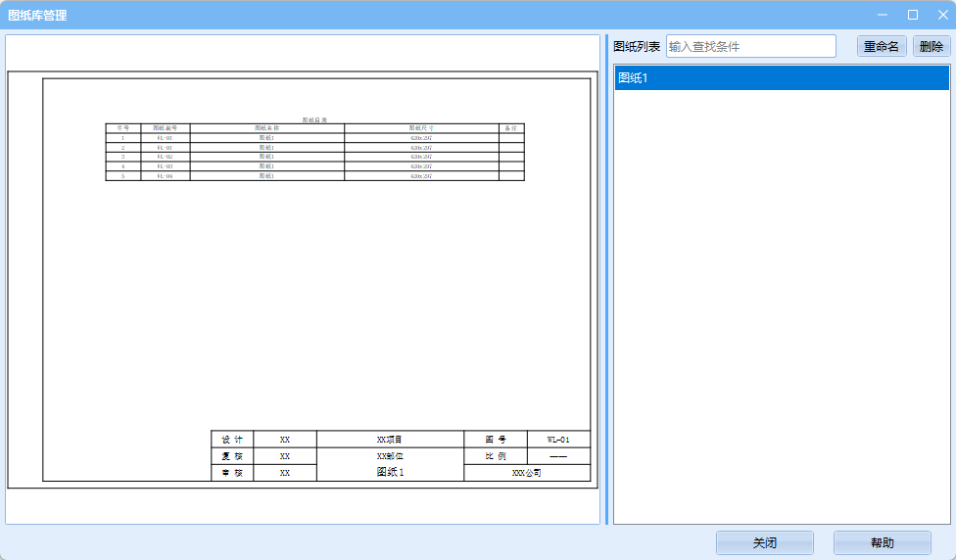Click the 图纸目录 table title in preview

coord(314,119)
